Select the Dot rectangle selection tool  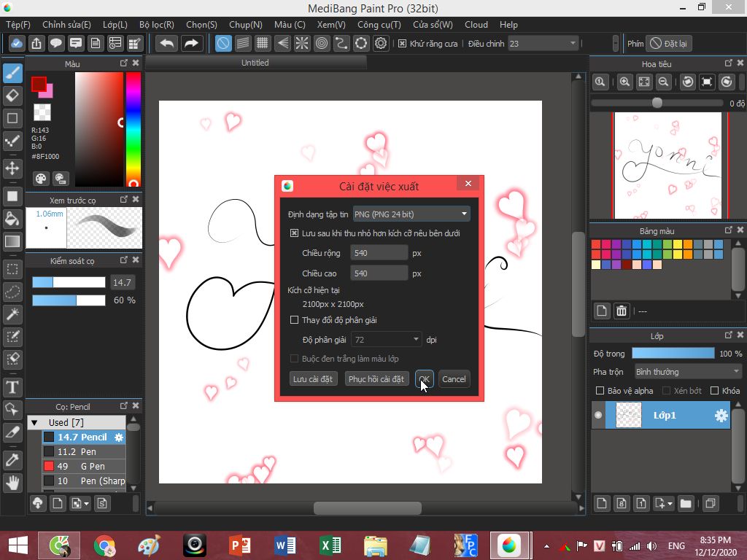(13, 270)
